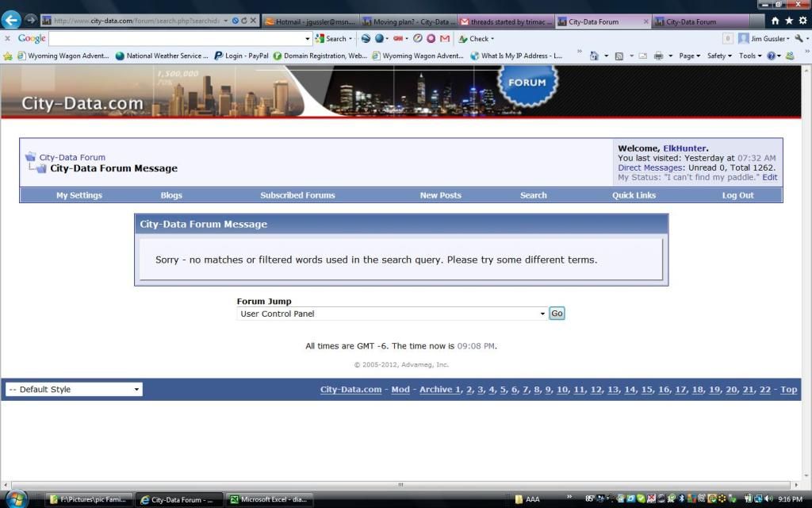Open the Microsoft Excel taskbar button

(x=270, y=500)
